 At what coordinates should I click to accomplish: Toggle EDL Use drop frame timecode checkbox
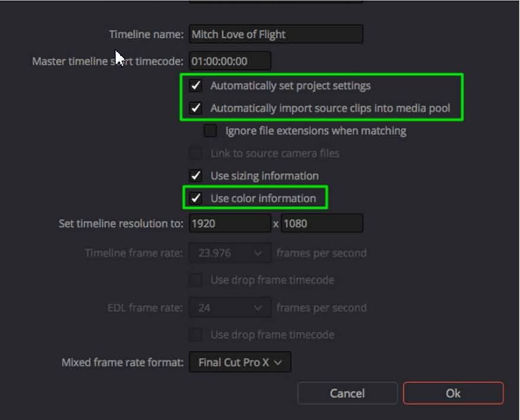196,335
